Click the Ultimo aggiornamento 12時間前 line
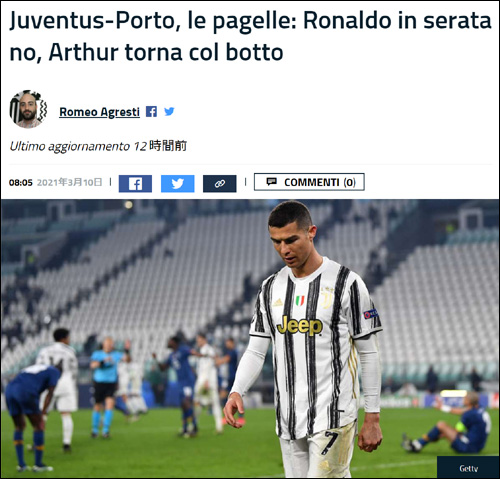The height and width of the screenshot is (479, 500). [x=98, y=146]
